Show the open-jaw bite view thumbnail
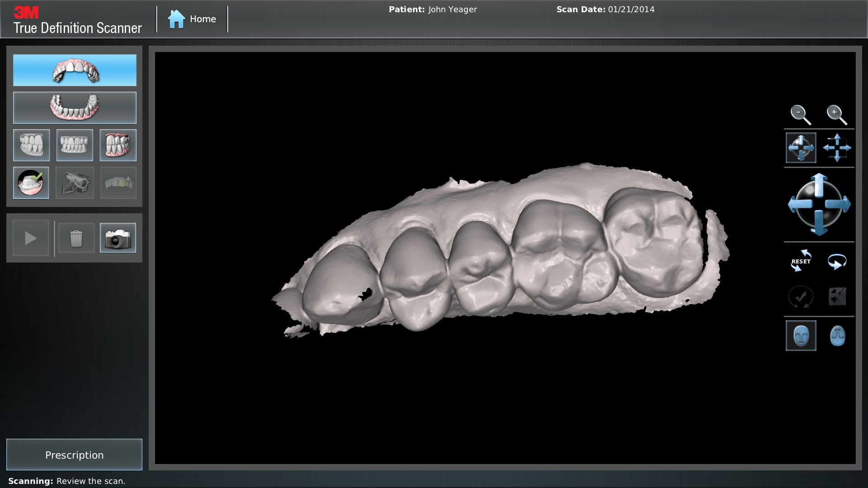 (118, 145)
